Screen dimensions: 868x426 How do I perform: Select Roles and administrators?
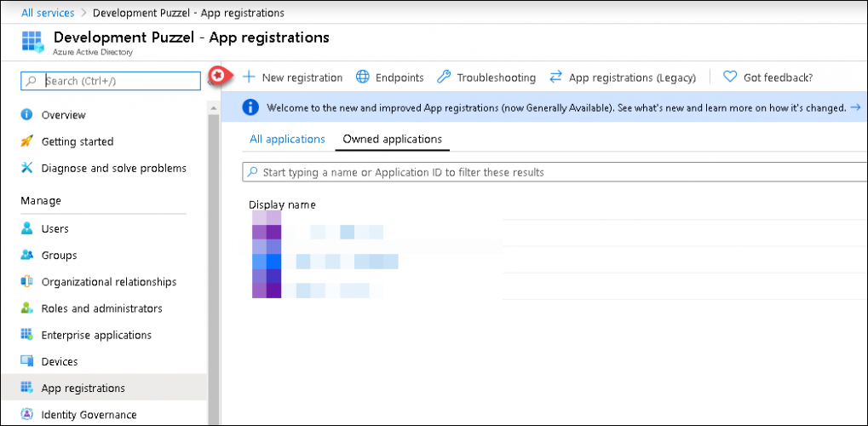coord(101,308)
